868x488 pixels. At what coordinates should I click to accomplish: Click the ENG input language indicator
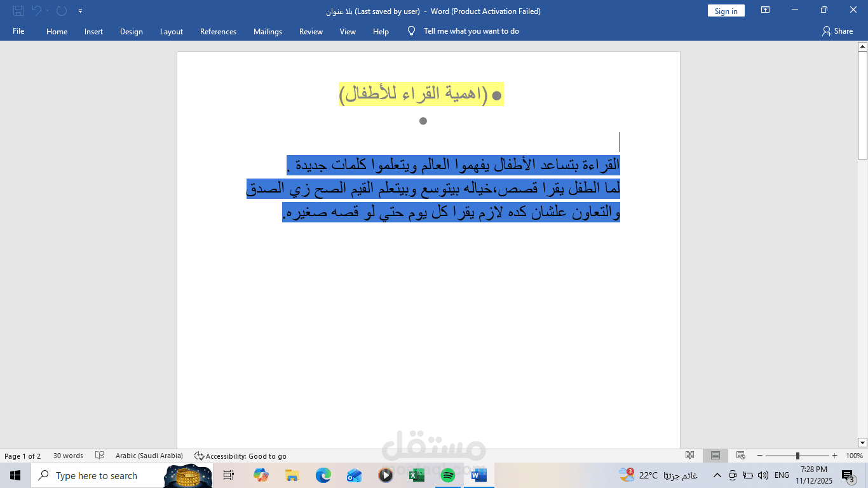[x=782, y=475]
